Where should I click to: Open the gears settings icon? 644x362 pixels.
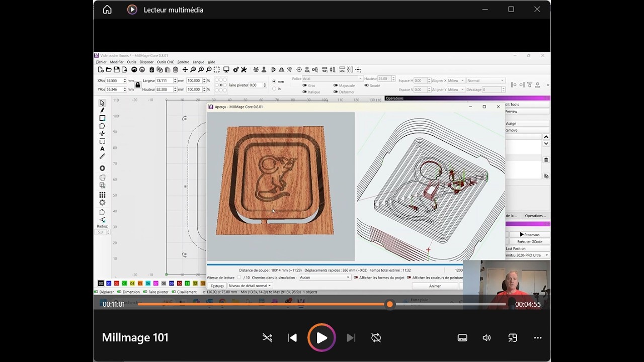click(236, 69)
